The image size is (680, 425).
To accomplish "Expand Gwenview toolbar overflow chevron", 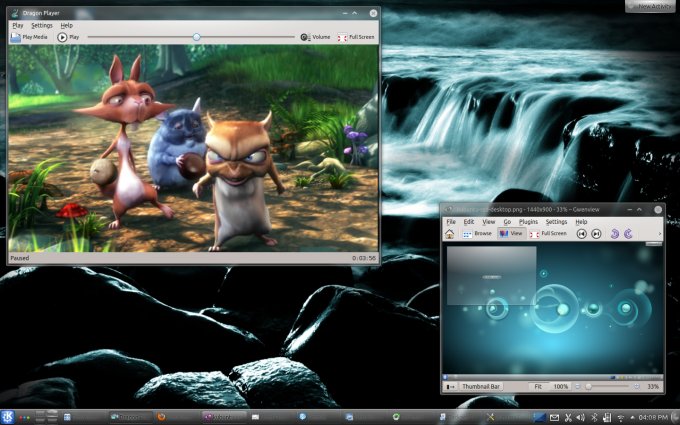I will (660, 234).
